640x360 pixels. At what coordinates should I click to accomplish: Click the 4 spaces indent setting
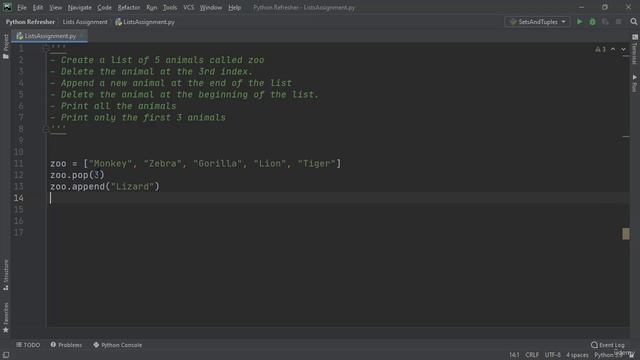pos(577,355)
